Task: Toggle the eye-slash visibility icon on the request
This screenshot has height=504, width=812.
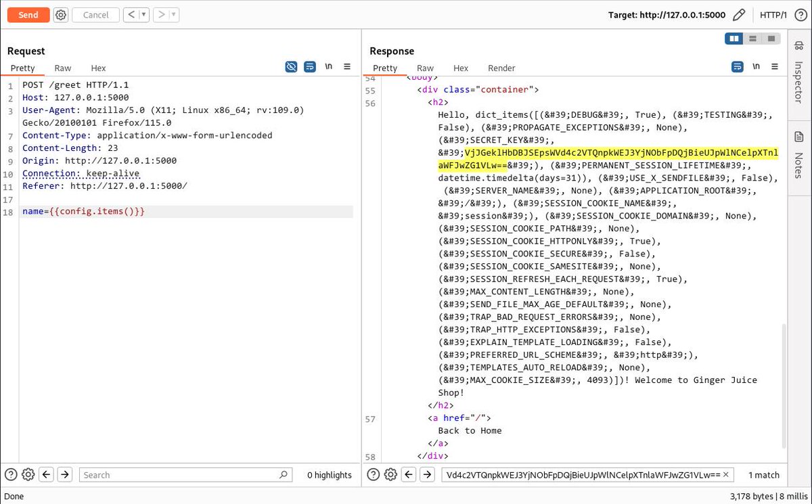Action: (x=291, y=66)
